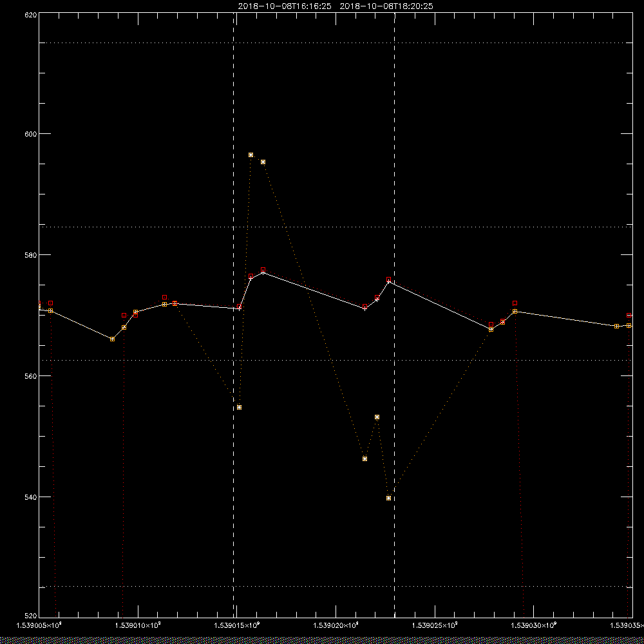This screenshot has width=644, height=644.
Task: Click the x-axis label 1.539005×10⁹
Action: pyautogui.click(x=39, y=625)
